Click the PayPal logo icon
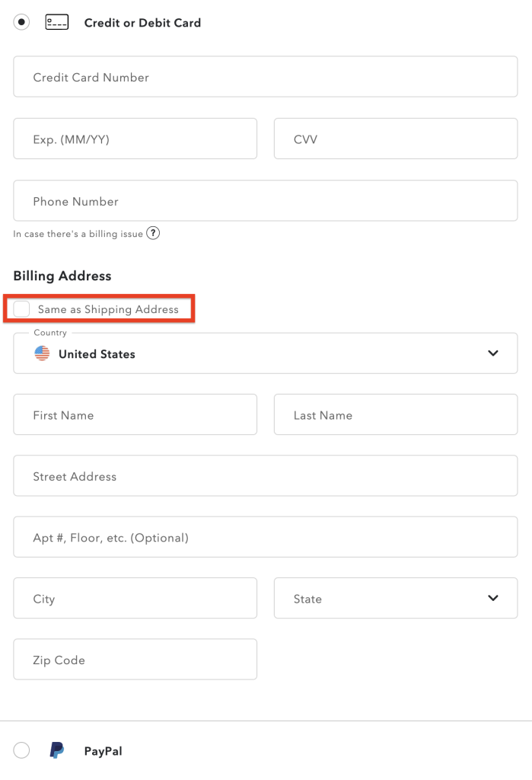This screenshot has width=532, height=780. coord(57,751)
